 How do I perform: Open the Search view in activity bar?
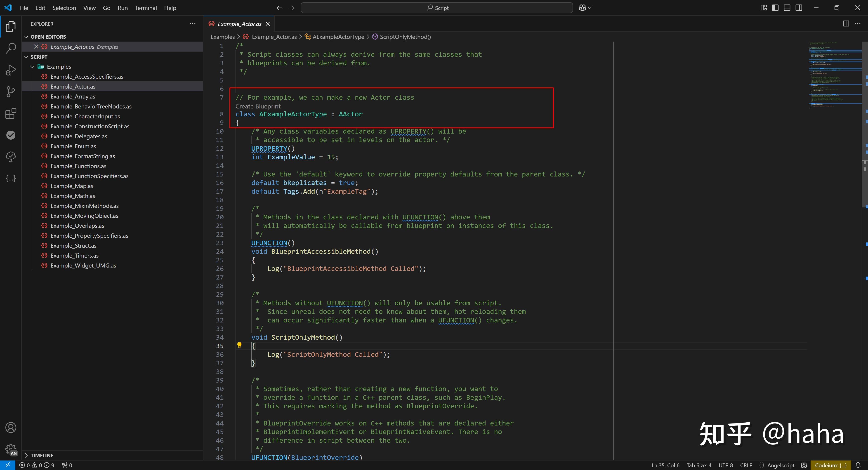[x=11, y=48]
